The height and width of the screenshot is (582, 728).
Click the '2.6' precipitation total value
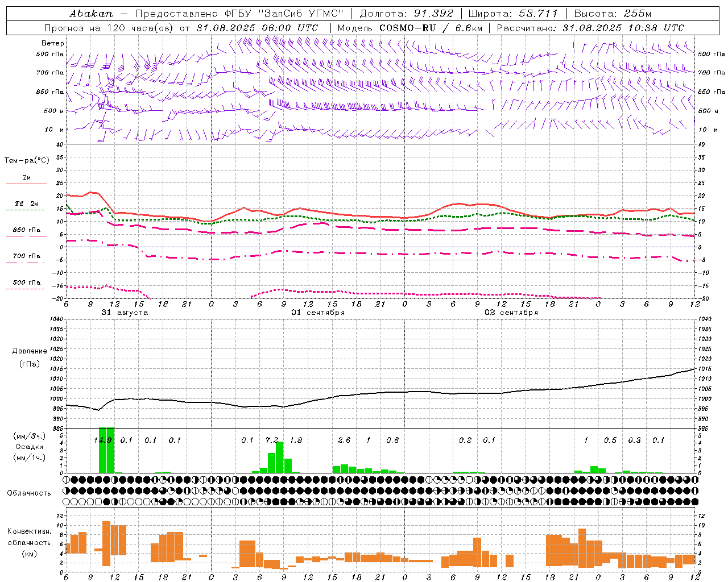click(x=344, y=440)
